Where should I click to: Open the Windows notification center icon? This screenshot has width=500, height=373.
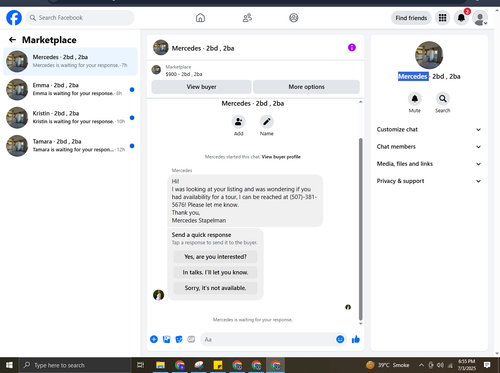487,365
